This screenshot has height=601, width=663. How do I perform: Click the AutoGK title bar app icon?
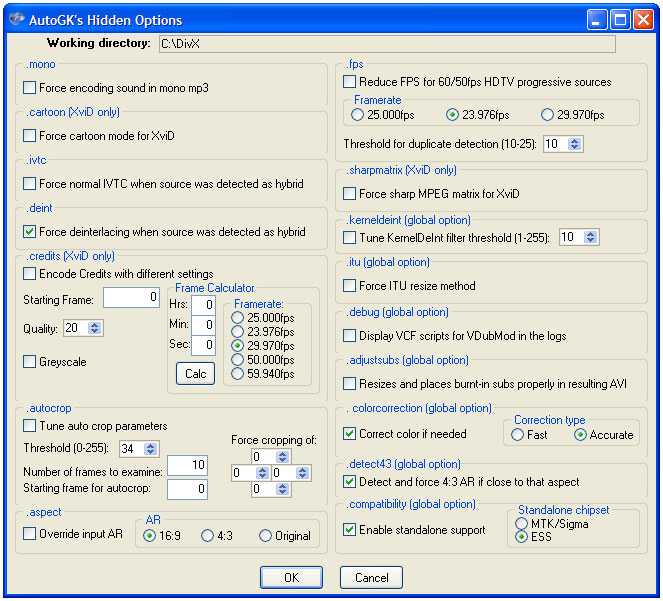(x=17, y=19)
